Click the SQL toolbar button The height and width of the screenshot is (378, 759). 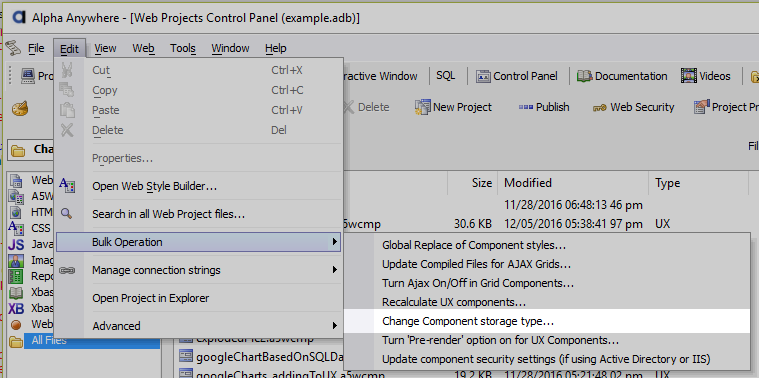coord(445,76)
